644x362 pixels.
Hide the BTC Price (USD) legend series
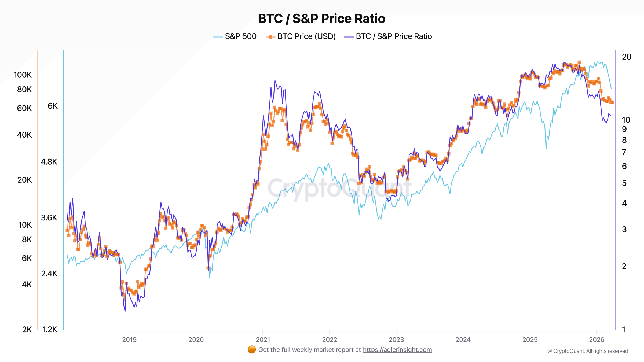coord(306,36)
